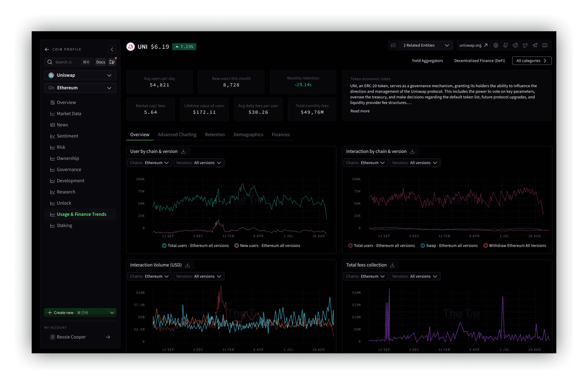
Task: Open Overview in the sidebar
Action: point(80,102)
